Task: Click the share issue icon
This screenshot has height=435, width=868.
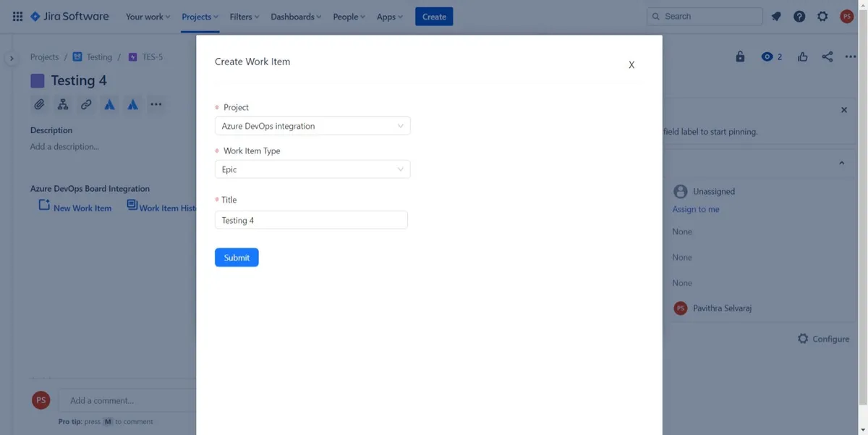Action: 827,56
